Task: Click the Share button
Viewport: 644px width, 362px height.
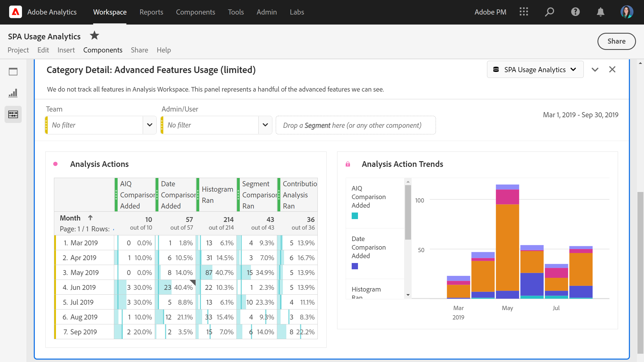Action: (616, 41)
